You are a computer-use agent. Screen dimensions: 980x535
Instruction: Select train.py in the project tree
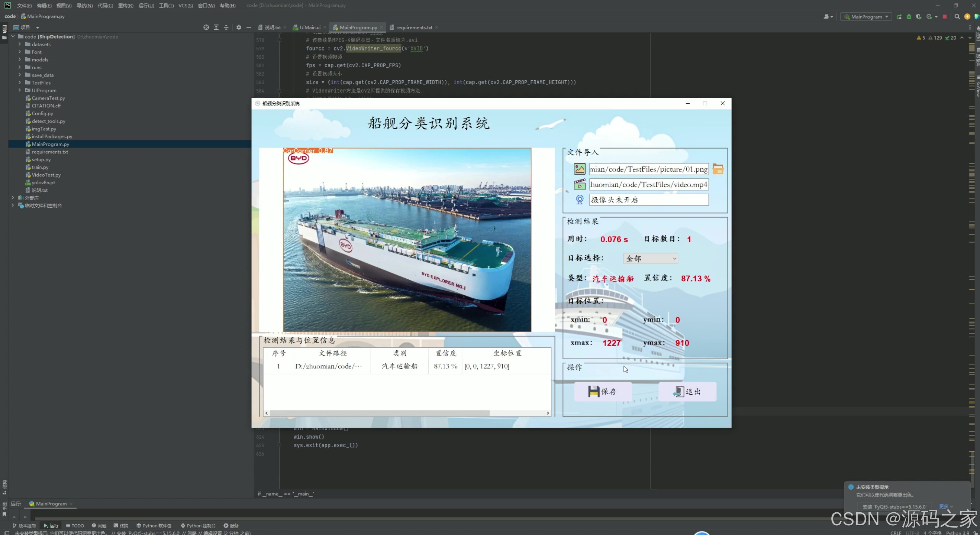click(x=39, y=167)
